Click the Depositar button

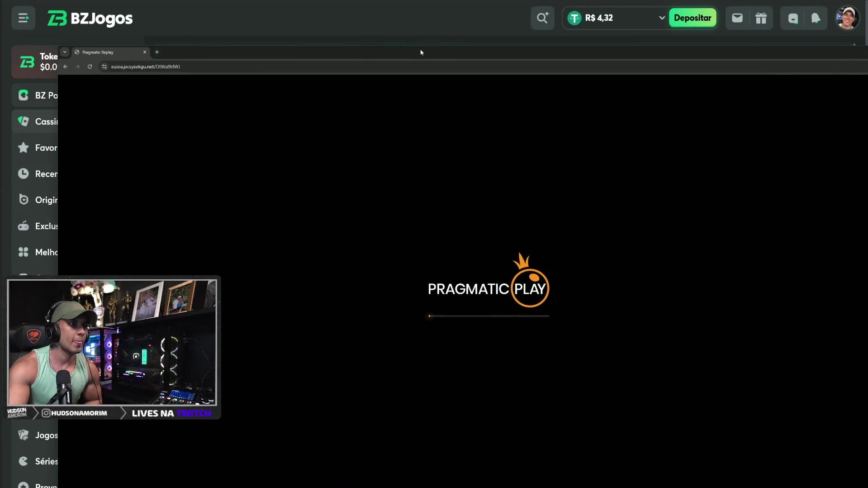point(693,18)
